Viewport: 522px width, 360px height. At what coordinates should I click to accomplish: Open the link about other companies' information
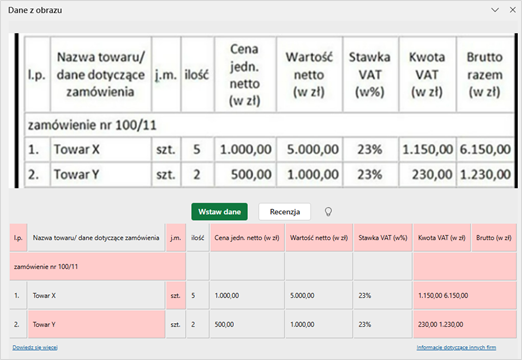pyautogui.click(x=456, y=347)
